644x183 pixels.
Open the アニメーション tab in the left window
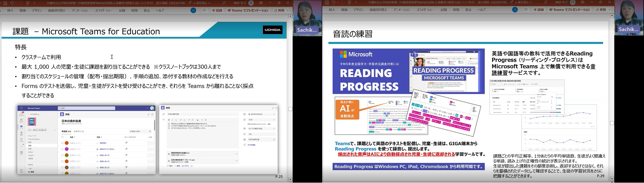tap(80, 10)
